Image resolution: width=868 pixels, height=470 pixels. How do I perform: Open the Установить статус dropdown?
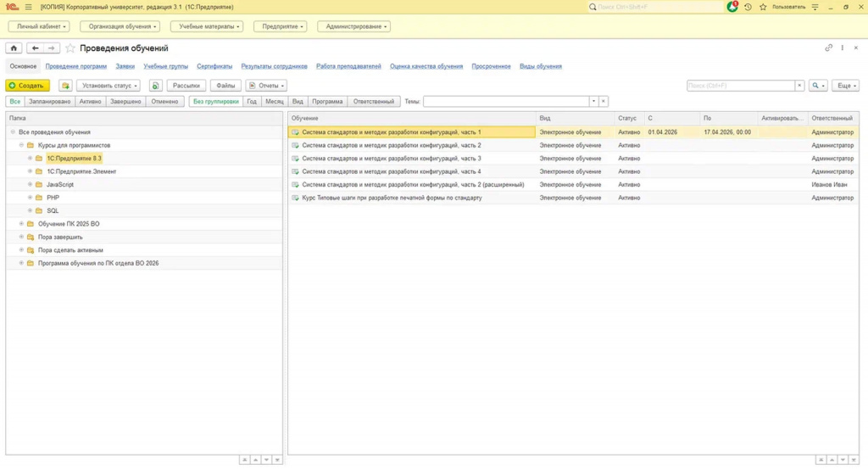coord(108,86)
